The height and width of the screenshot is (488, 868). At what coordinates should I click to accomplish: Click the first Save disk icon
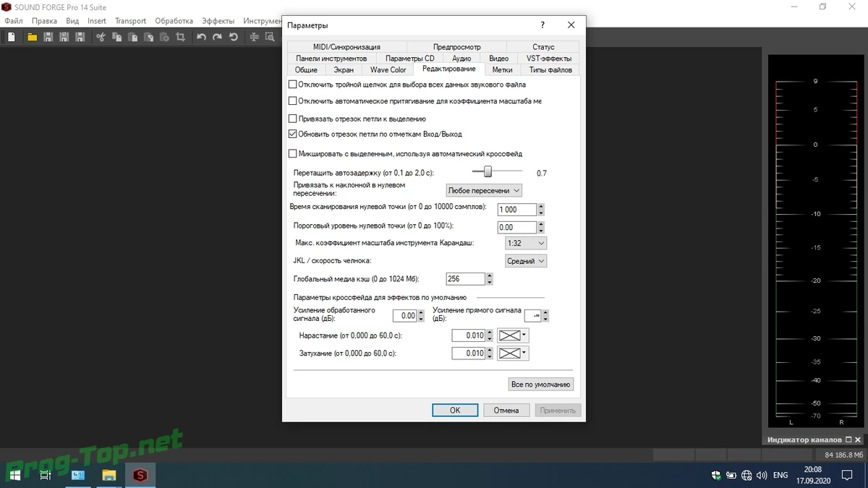click(48, 37)
